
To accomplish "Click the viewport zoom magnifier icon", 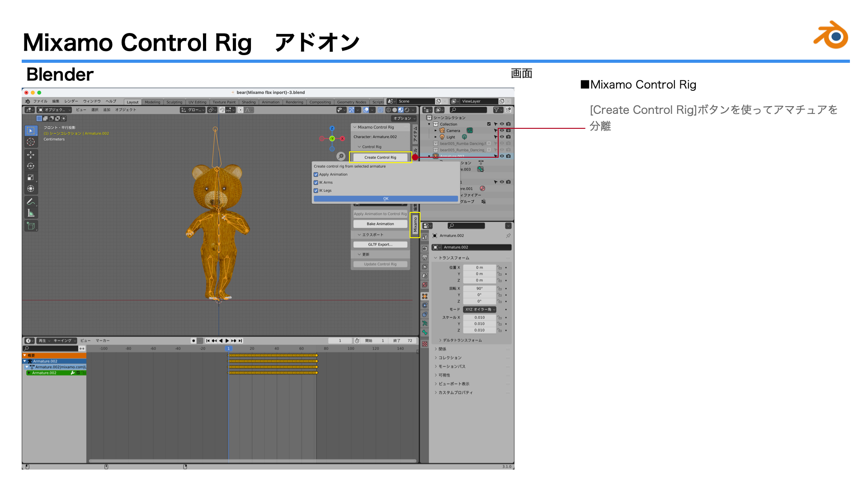I will tap(341, 156).
